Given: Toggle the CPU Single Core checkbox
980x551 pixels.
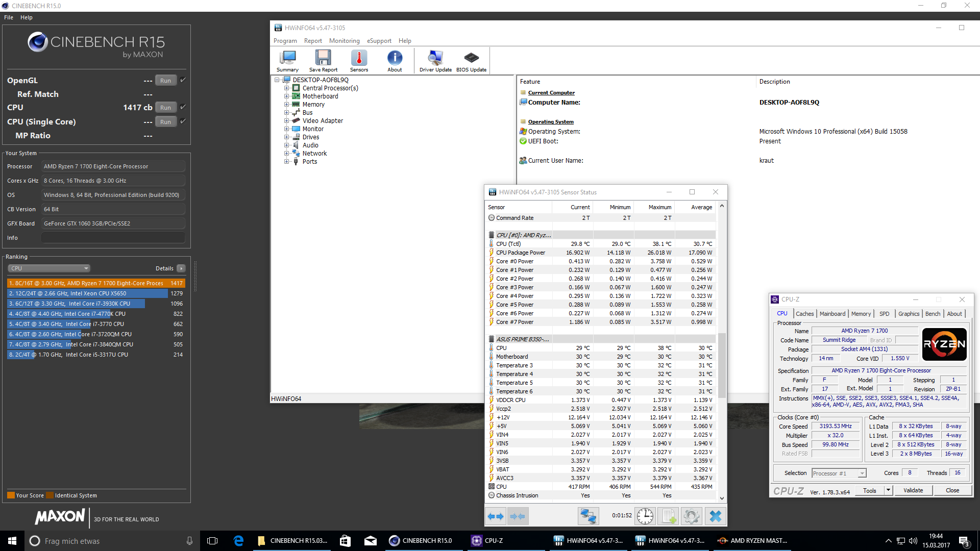Looking at the screenshot, I should (183, 121).
